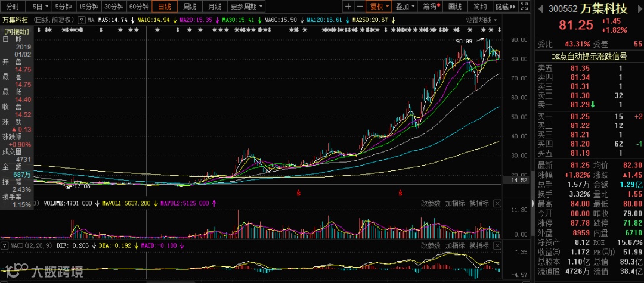Click the MA5:14.74 moving average label

click(113, 20)
